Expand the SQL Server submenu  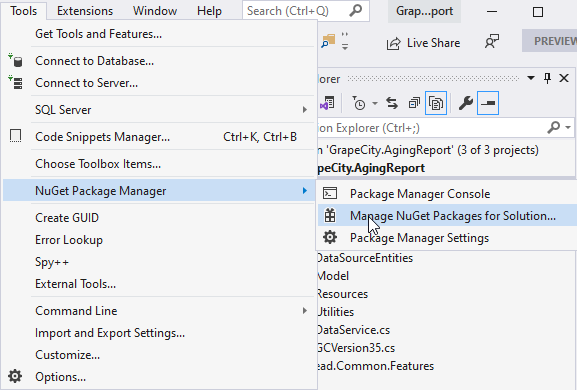click(x=159, y=110)
